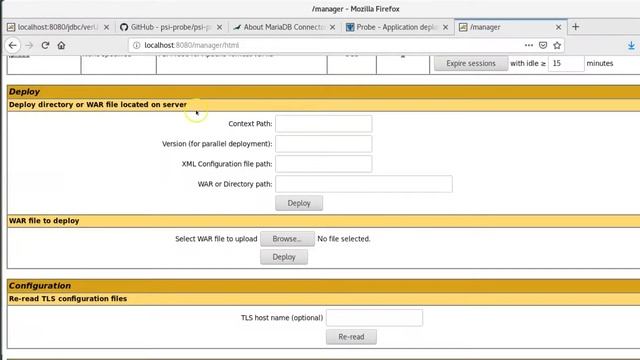Go back with the browser back arrow
Screen dimensions: 640x360
[13, 45]
